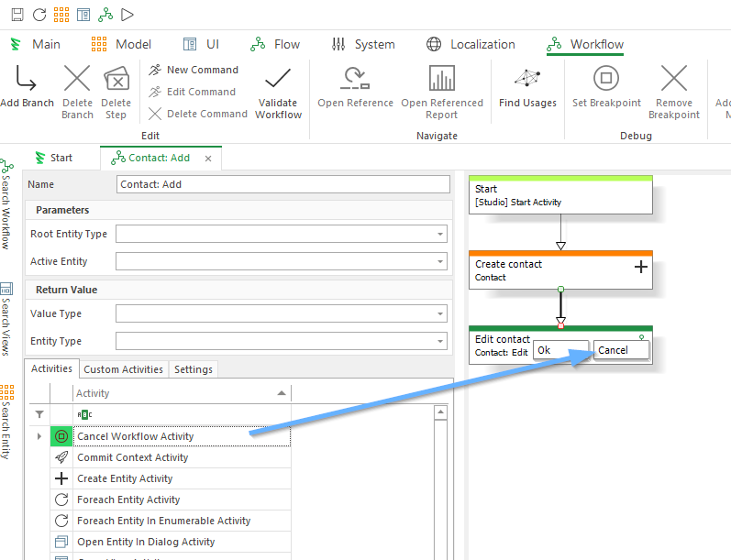Open the Search Entity side panel
Screen dimensions: 731x560
point(6,423)
